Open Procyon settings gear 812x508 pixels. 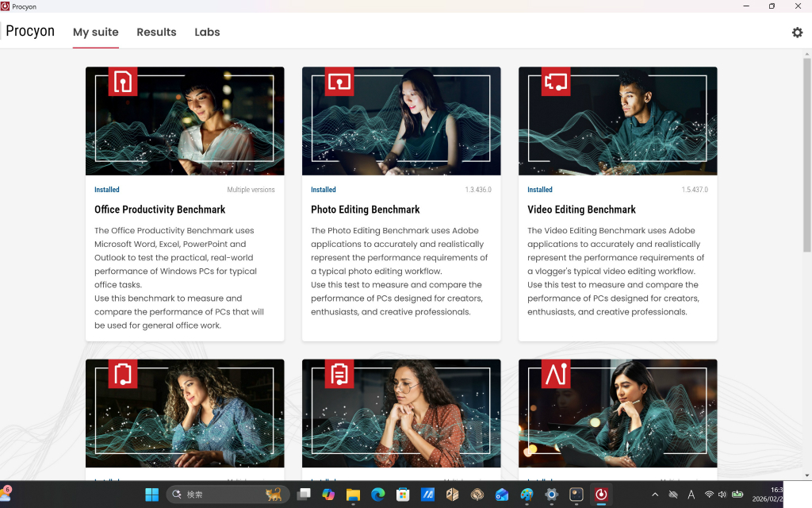pyautogui.click(x=797, y=32)
